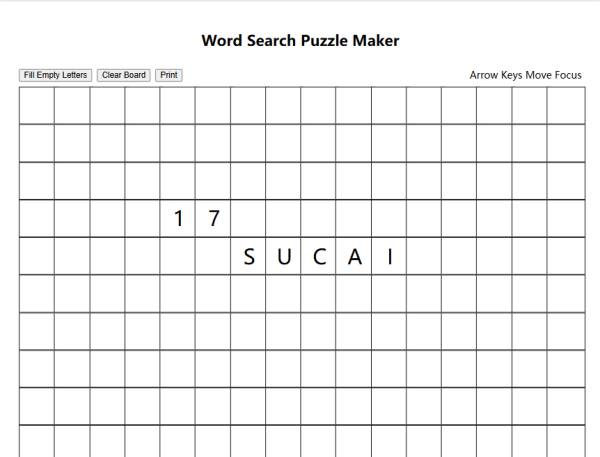Click the empty cell directly above letter S
Viewport: 600px width, 457px height.
[x=248, y=218]
